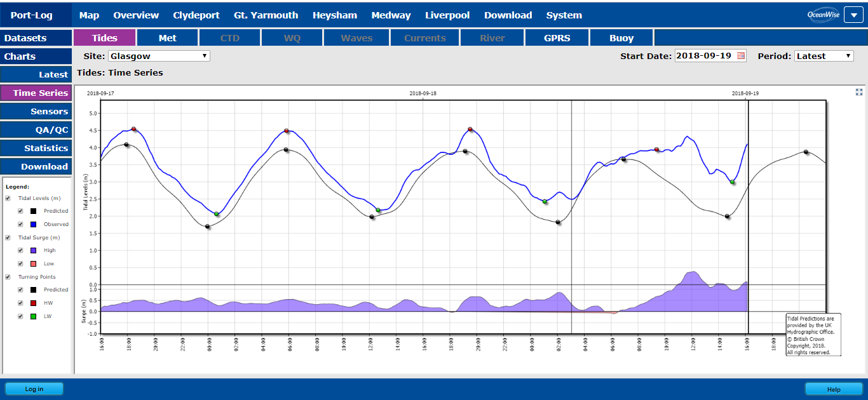Open the Site dropdown showing Glasgow
The height and width of the screenshot is (400, 868).
point(158,56)
